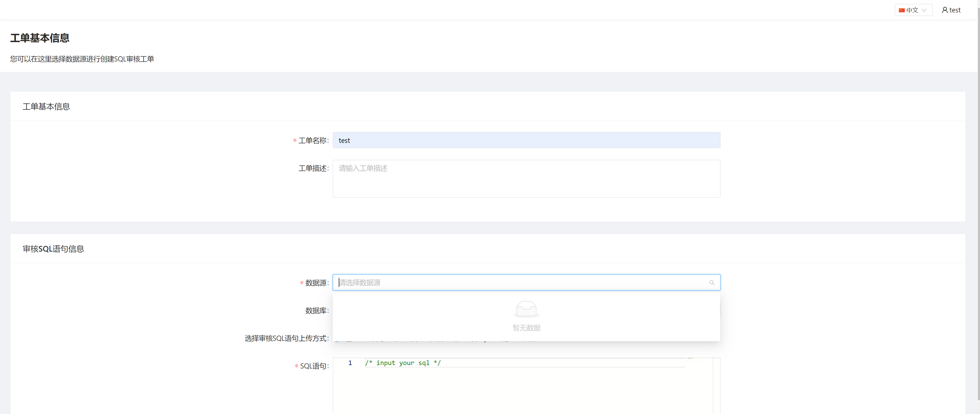Image resolution: width=980 pixels, height=414 pixels.
Task: Click the 暂无数据 empty text
Action: pos(526,328)
